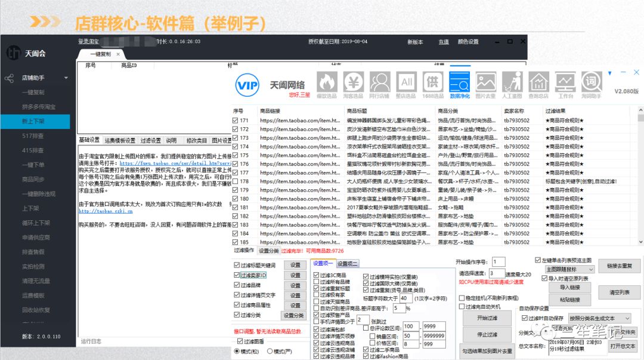Click the 打开总文本 button

click(x=623, y=346)
